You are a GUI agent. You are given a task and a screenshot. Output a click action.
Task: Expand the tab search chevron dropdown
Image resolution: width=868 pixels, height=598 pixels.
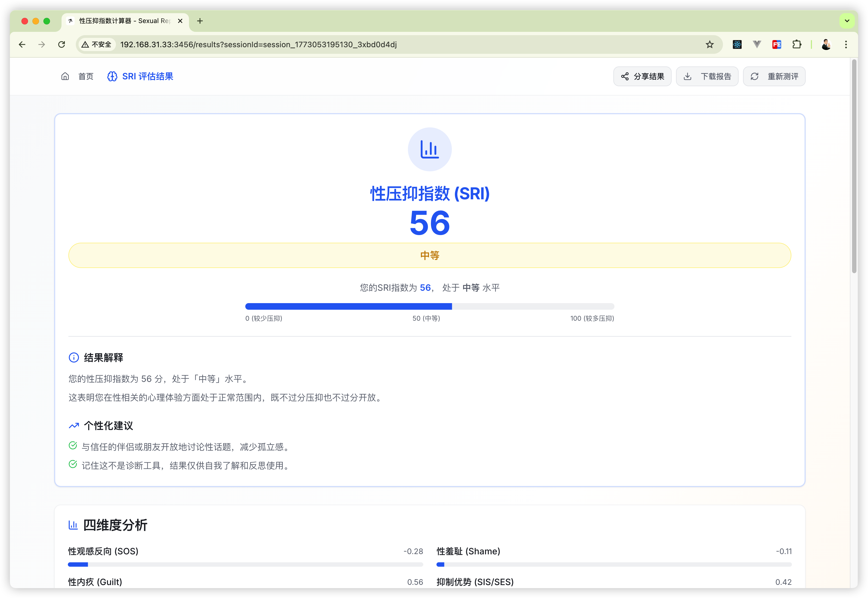847,21
